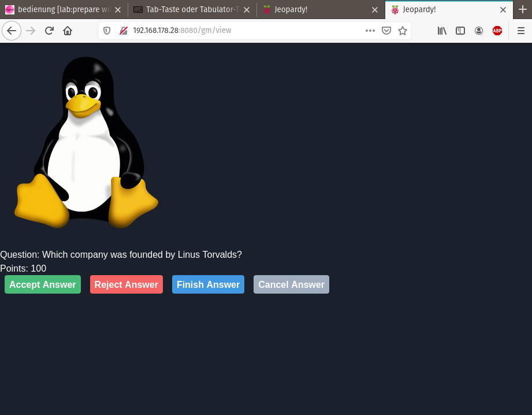
Task: Click the address bar URL
Action: (x=182, y=30)
